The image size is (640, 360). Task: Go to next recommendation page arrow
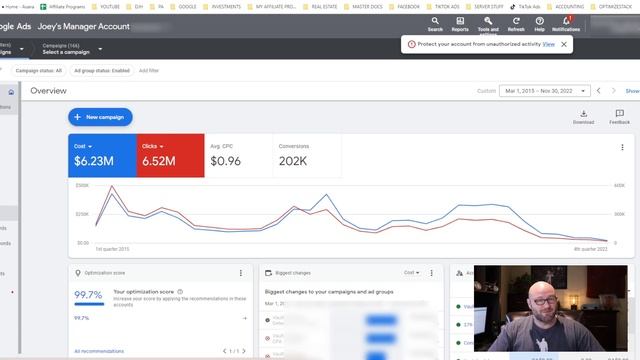click(244, 351)
